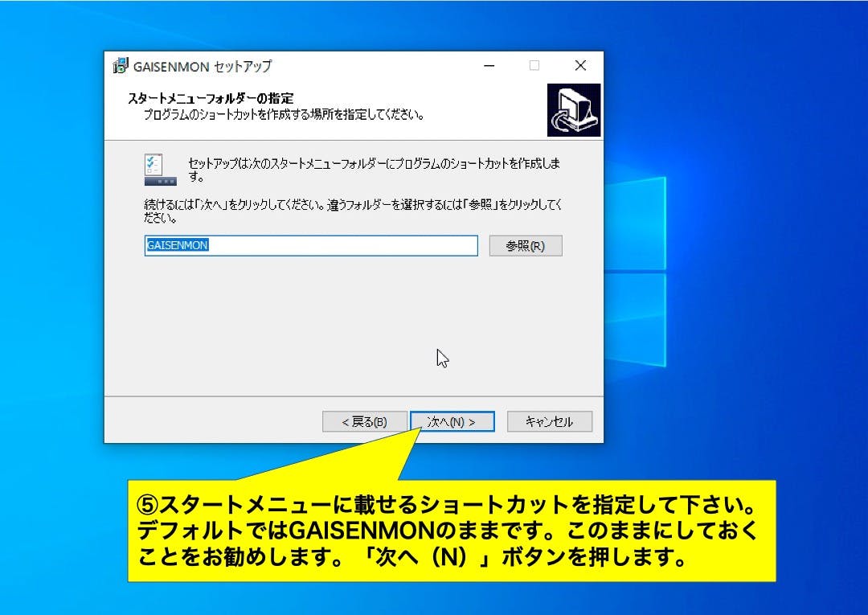868x615 pixels.
Task: Close the GAISENMON setup window
Action: (x=580, y=66)
